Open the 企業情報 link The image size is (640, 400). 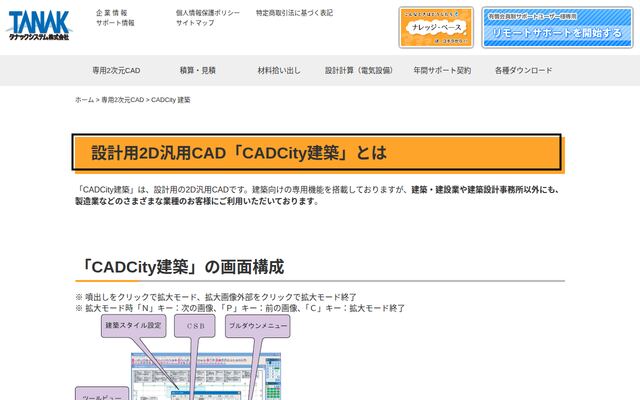tap(112, 13)
